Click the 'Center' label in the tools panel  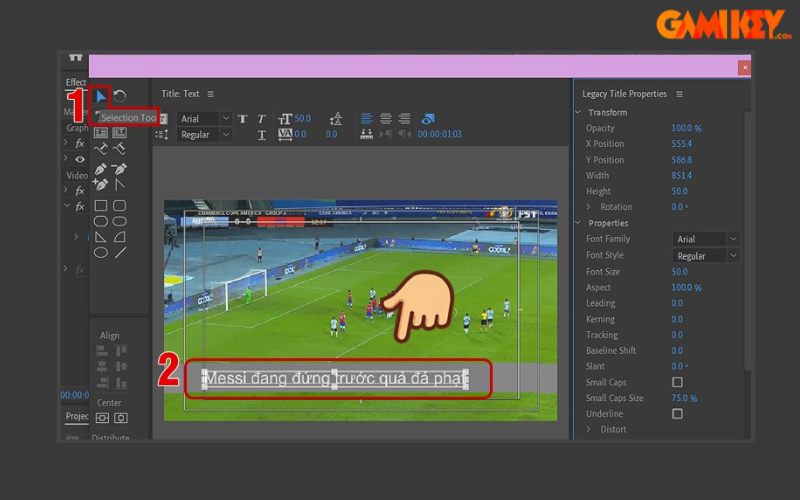coord(109,403)
